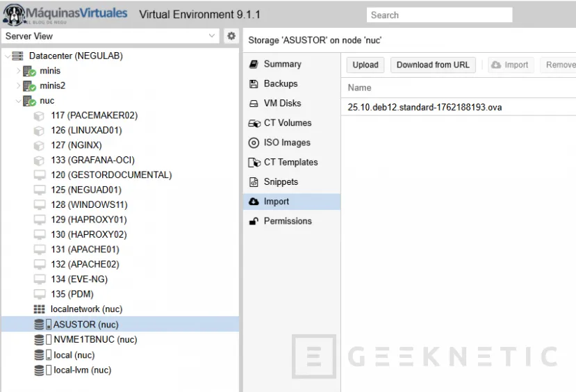Select VM 132 (APACHE02)
576x392 pixels.
click(120, 265)
